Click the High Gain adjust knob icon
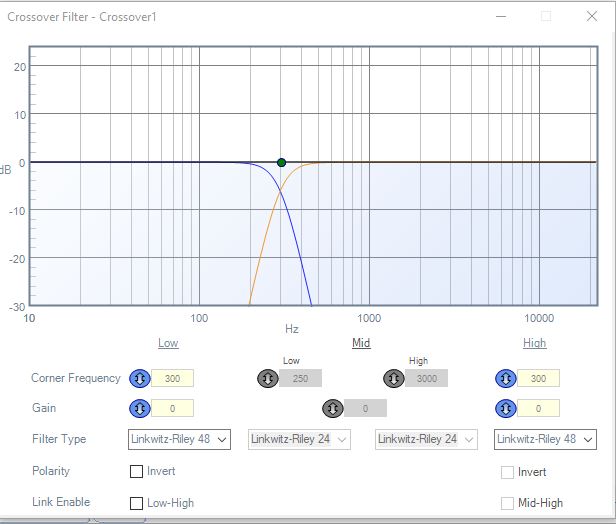The image size is (616, 524). coord(506,409)
